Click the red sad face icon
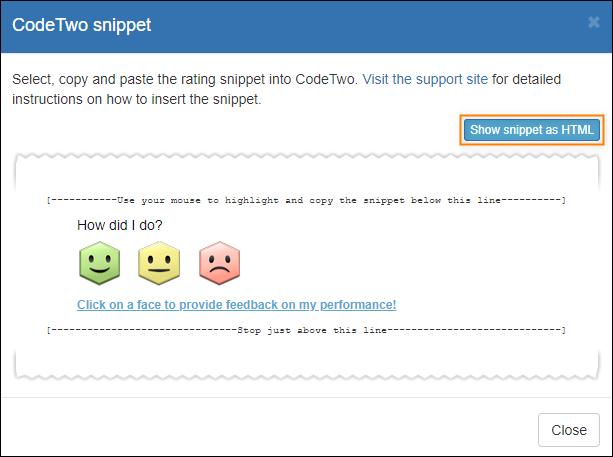 click(x=219, y=263)
